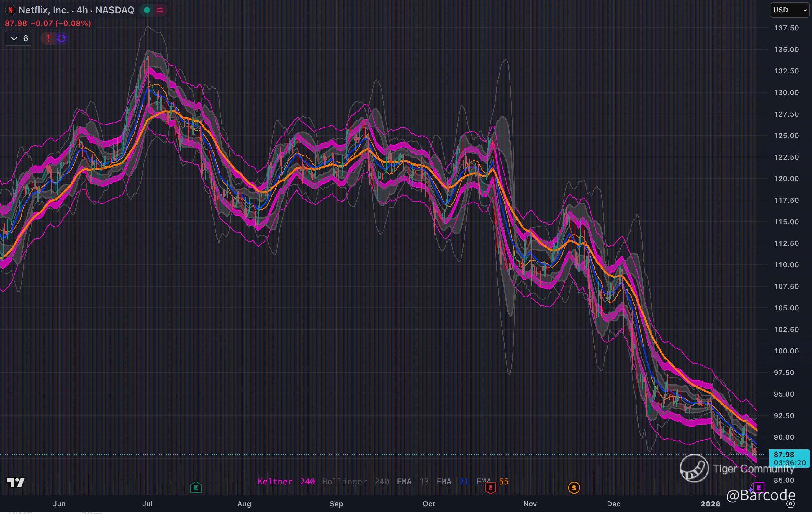The height and width of the screenshot is (514, 812).
Task: Click the orange split S marker
Action: (574, 487)
